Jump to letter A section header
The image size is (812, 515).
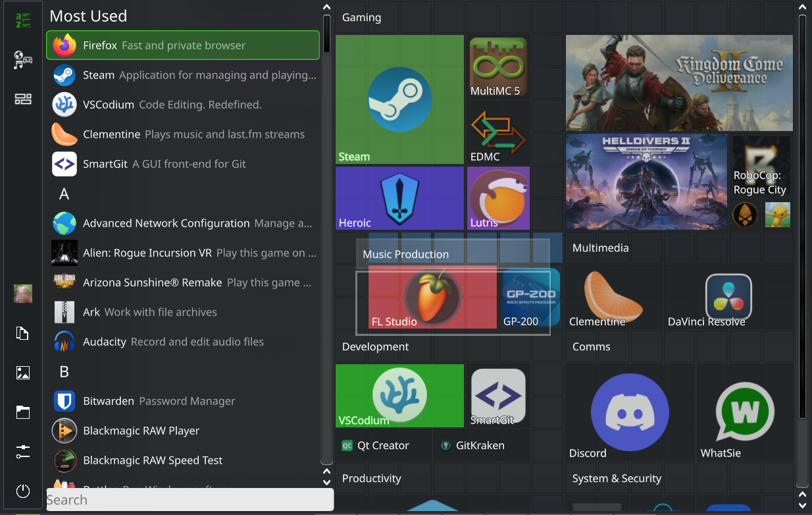64,194
